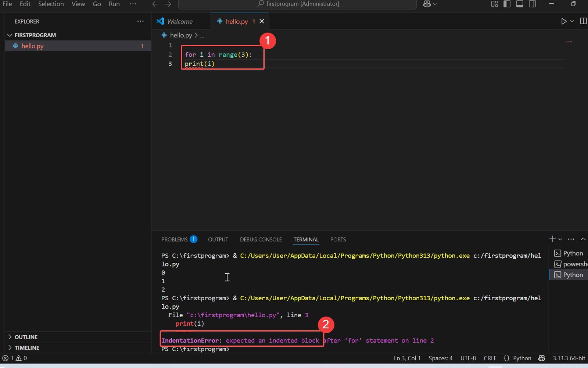Open the PROBLEMS panel tab
Viewport: 588px width, 368px height.
[x=179, y=240]
